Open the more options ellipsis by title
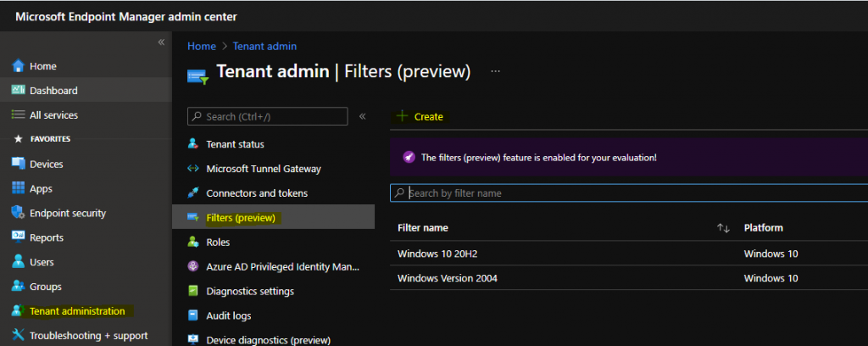Screen dimensions: 868x346 [x=495, y=71]
